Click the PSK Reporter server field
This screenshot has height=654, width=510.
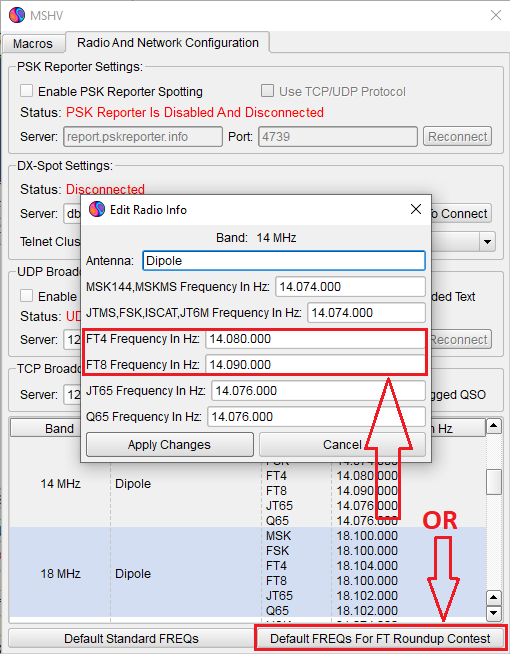pos(143,137)
